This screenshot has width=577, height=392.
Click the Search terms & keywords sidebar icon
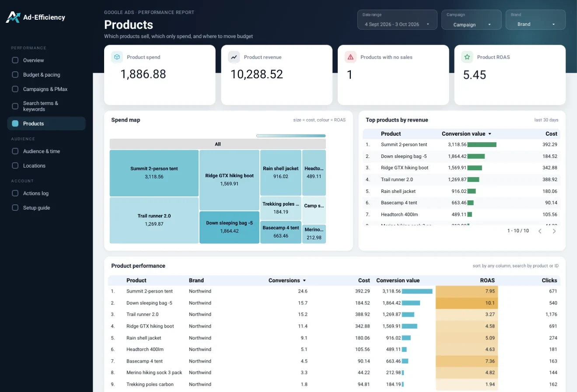[x=15, y=106]
